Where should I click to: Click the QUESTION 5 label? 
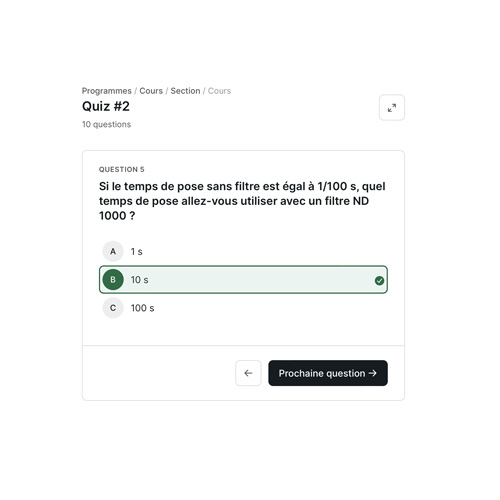tap(122, 169)
